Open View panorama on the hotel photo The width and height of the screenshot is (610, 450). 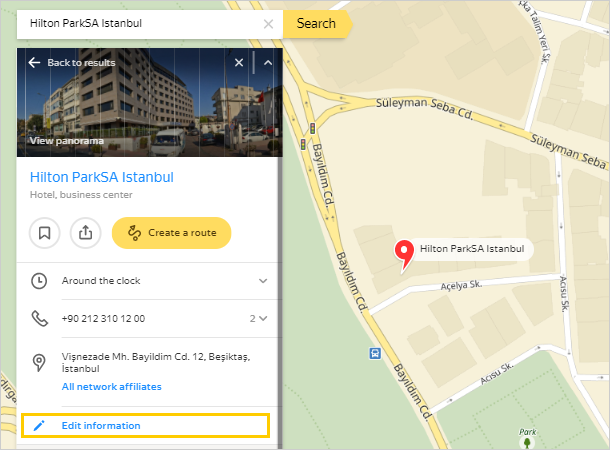[67, 141]
